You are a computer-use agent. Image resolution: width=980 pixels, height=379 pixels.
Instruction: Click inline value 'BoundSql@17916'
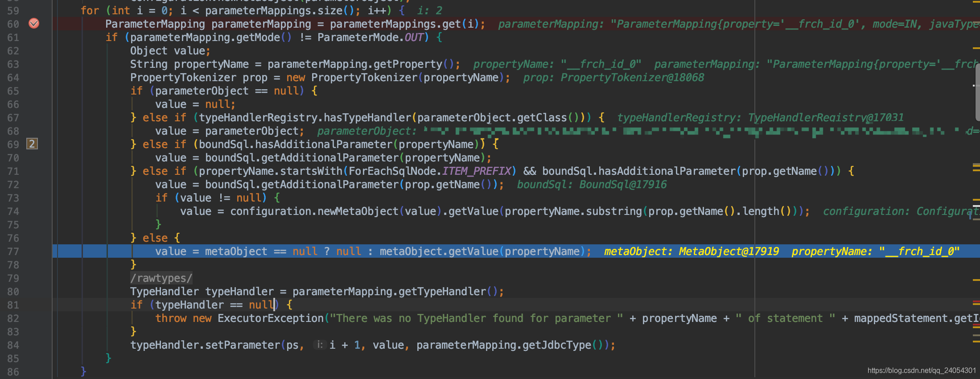click(x=623, y=185)
